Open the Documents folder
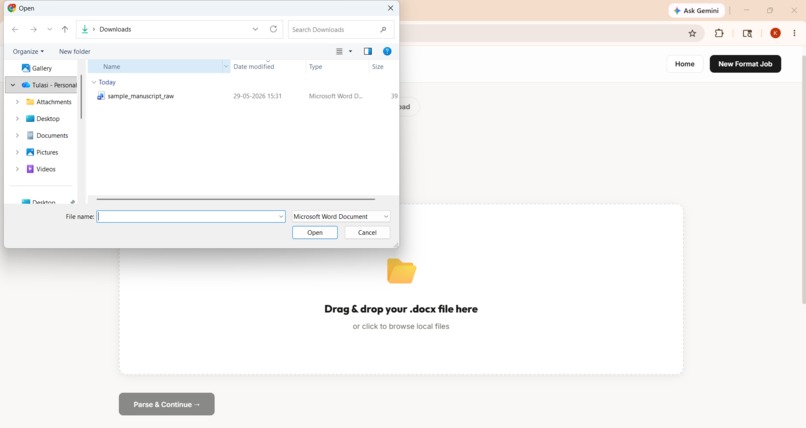This screenshot has width=806, height=428. (x=52, y=136)
